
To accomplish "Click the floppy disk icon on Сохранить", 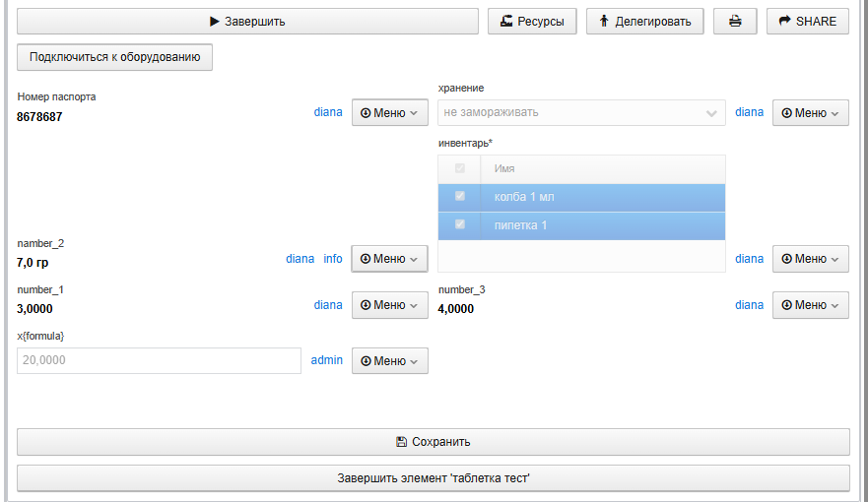I will tap(401, 442).
